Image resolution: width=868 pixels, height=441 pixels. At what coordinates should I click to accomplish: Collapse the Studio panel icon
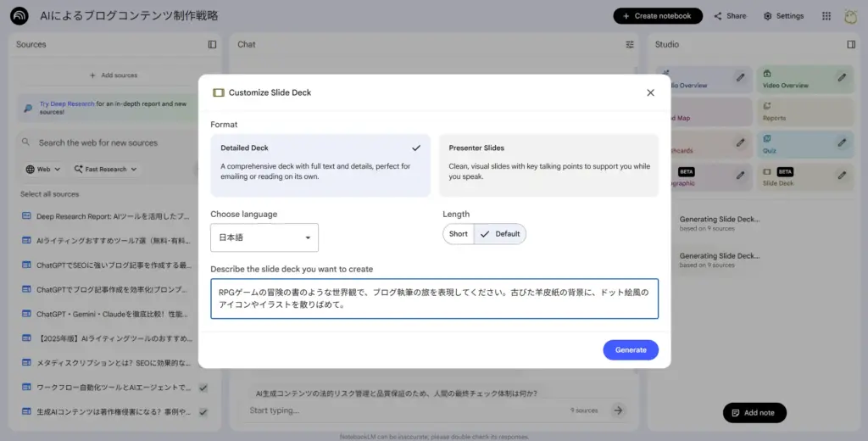pyautogui.click(x=851, y=44)
